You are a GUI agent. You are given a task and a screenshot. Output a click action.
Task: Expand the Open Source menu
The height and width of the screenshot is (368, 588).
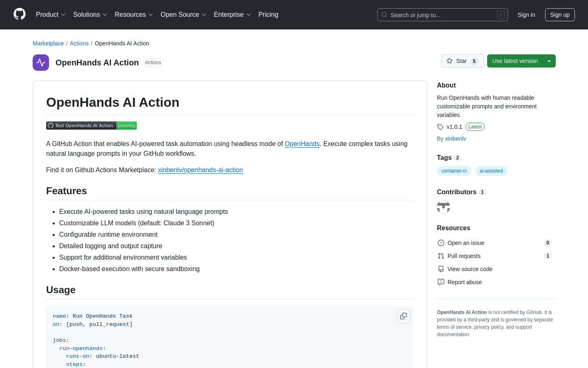[184, 15]
